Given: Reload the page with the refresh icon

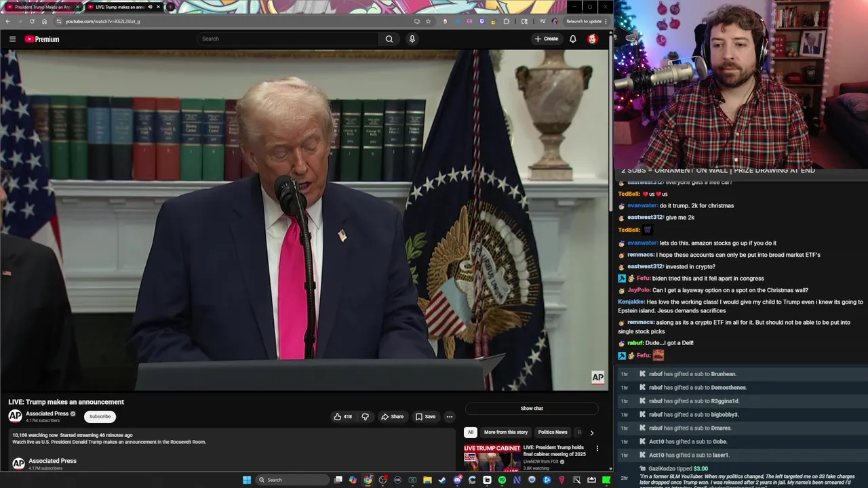Looking at the screenshot, I should (x=32, y=21).
